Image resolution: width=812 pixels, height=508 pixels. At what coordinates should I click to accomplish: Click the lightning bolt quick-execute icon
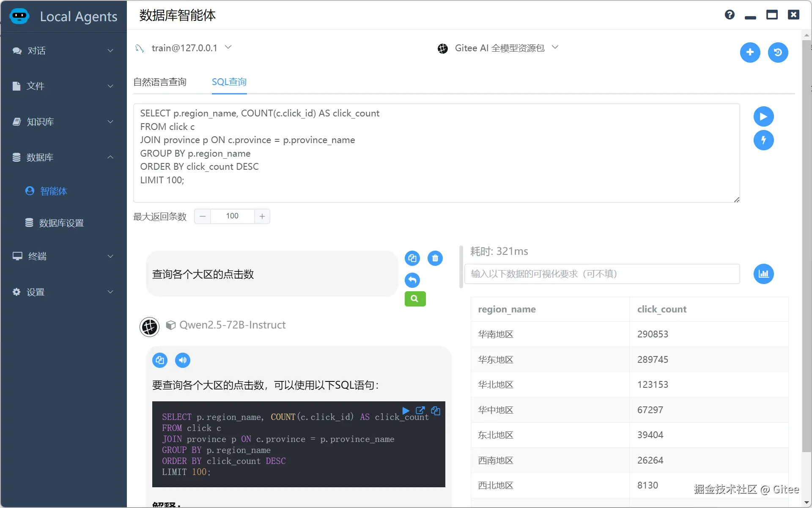(x=763, y=140)
